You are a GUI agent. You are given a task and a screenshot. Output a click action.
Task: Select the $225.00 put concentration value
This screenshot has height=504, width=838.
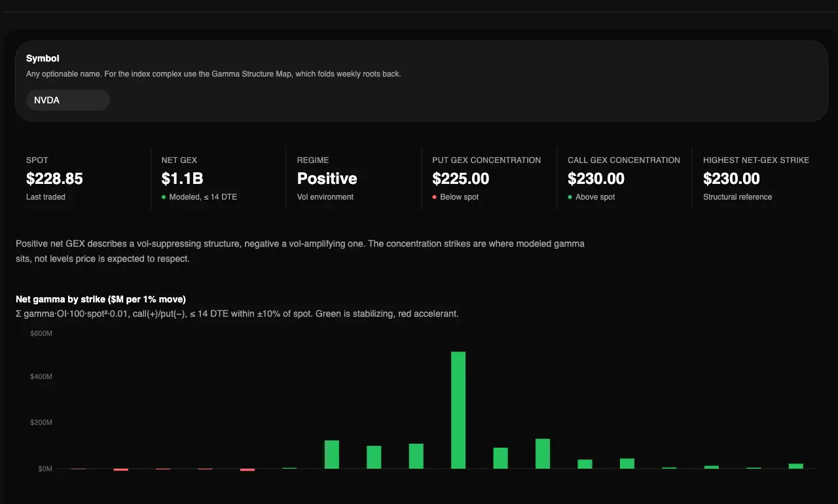pos(461,179)
